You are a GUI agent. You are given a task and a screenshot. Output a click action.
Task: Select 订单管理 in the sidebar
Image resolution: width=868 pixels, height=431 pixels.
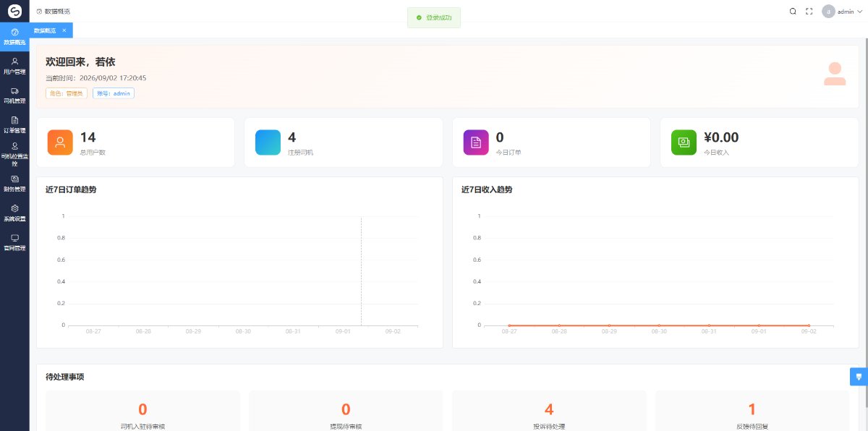pyautogui.click(x=14, y=125)
